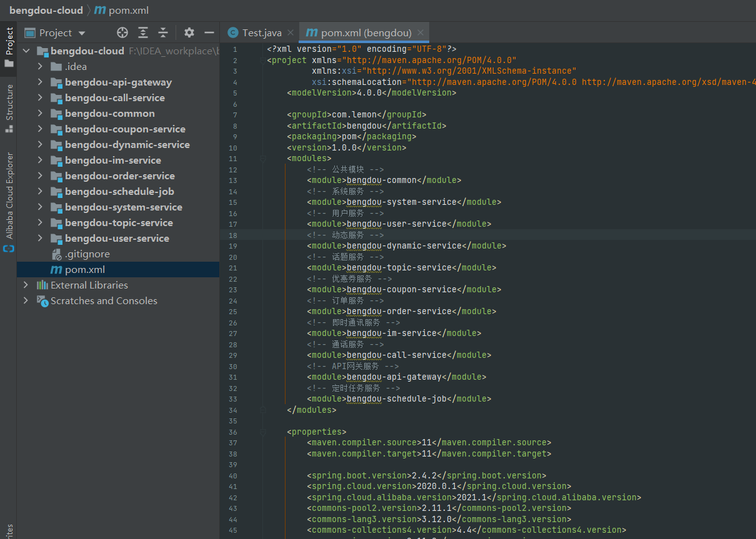Open the Structure tool window
Screen dimensions: 756x539
pyautogui.click(x=8, y=100)
